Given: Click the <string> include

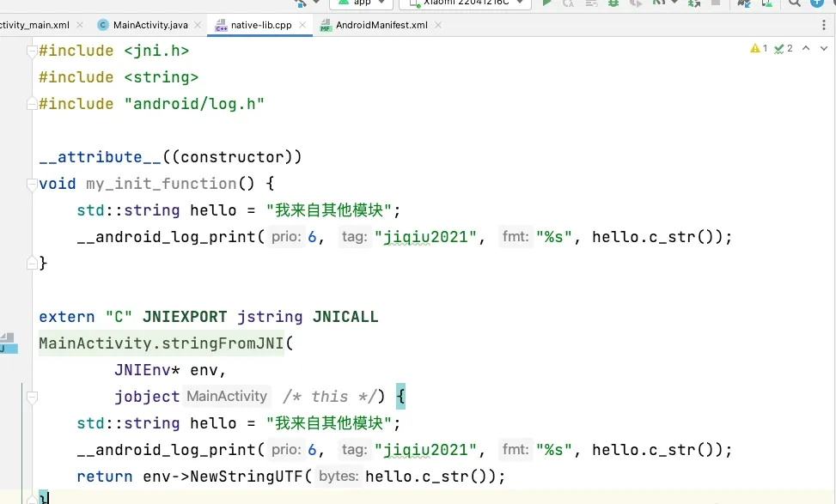Looking at the screenshot, I should 161,77.
